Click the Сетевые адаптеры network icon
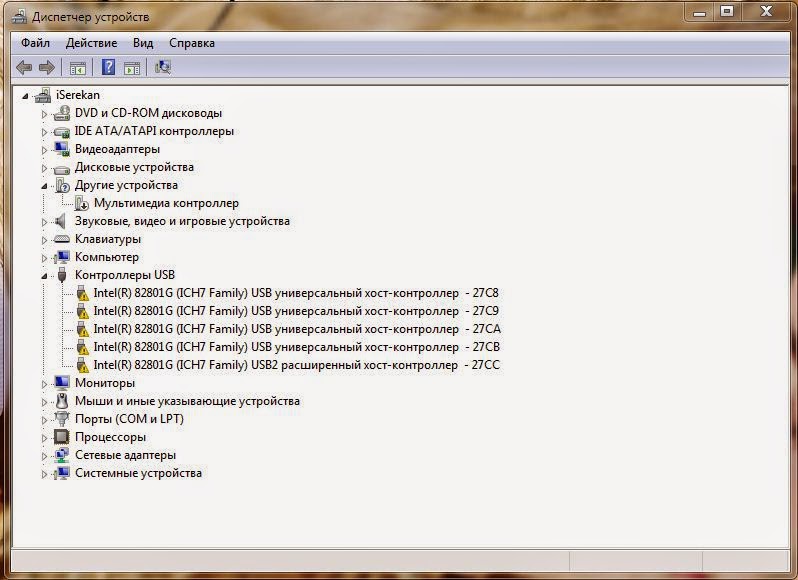This screenshot has height=580, width=798. tap(62, 455)
